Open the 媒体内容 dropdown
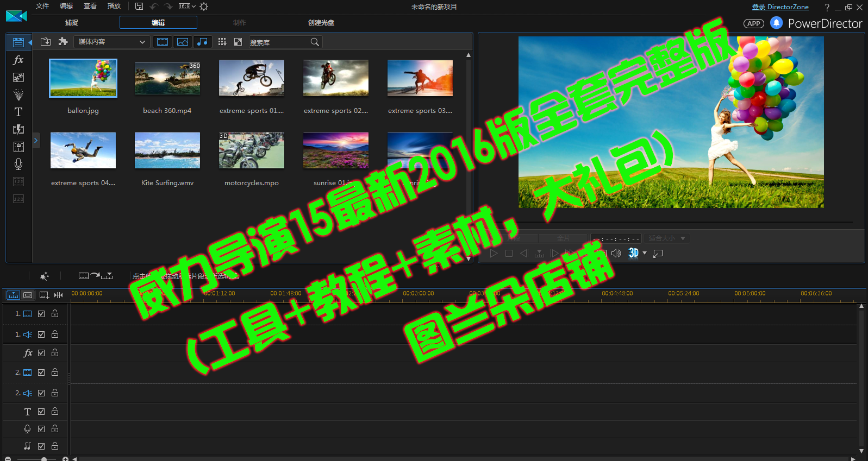Image resolution: width=868 pixels, height=461 pixels. (111, 42)
